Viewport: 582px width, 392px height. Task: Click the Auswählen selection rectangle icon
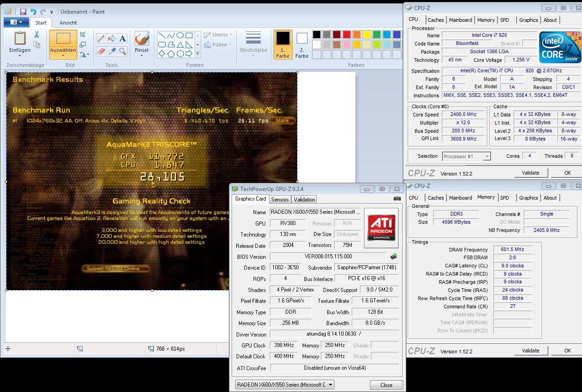pyautogui.click(x=63, y=38)
